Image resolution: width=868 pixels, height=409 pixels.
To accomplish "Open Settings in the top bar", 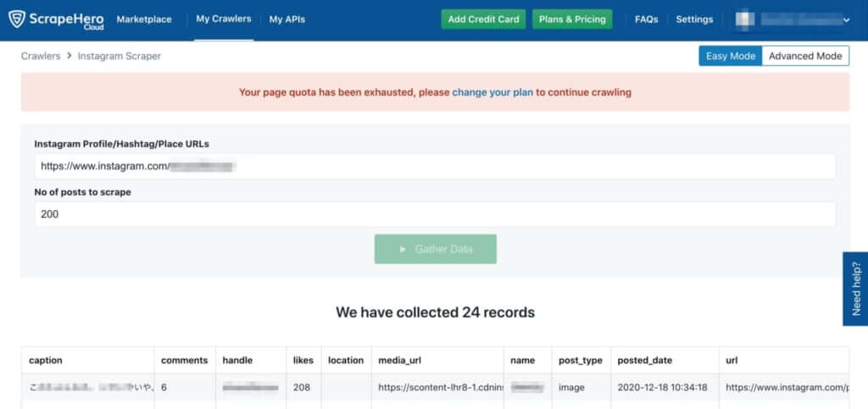I will (x=694, y=19).
